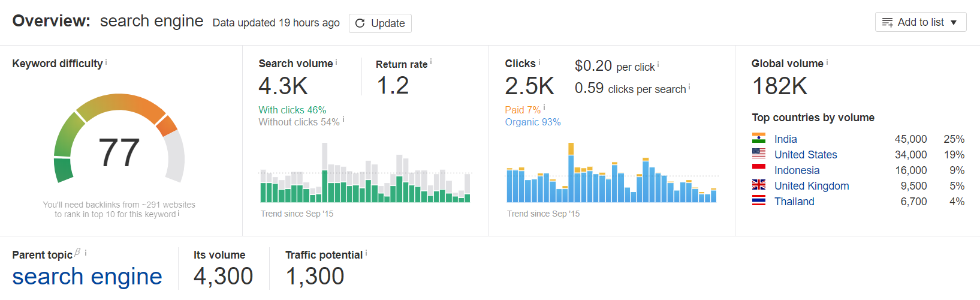
Task: Click info icon next to Return rate
Action: click(x=431, y=61)
